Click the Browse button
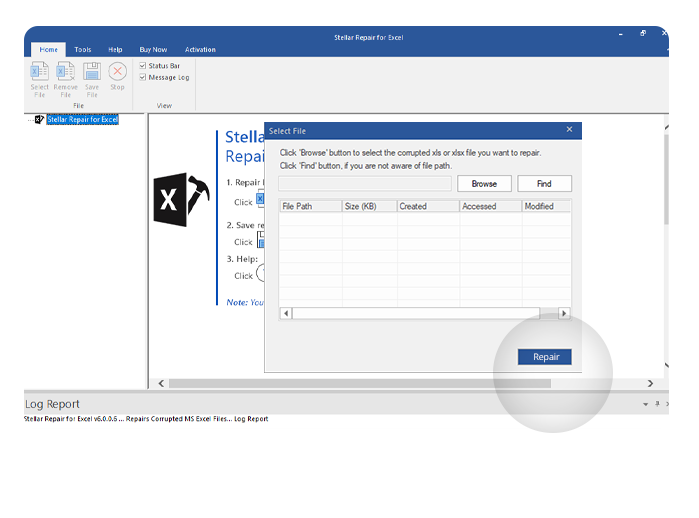 point(484,184)
